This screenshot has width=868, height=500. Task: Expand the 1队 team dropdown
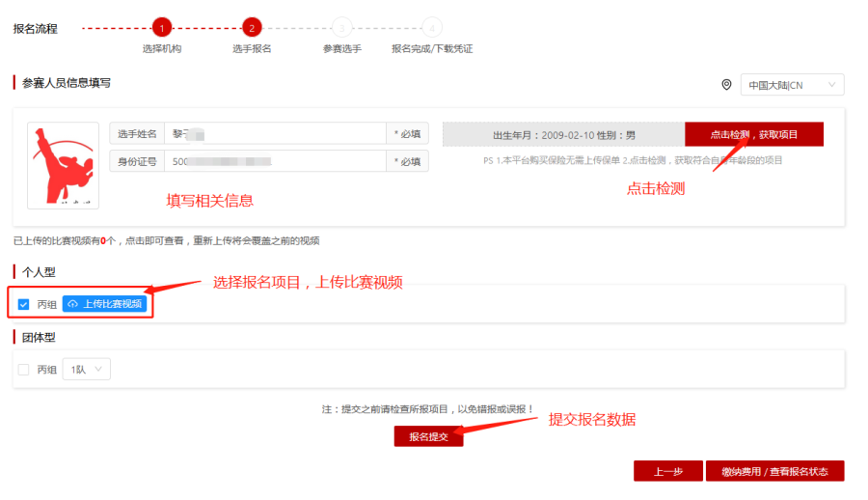[x=87, y=369]
